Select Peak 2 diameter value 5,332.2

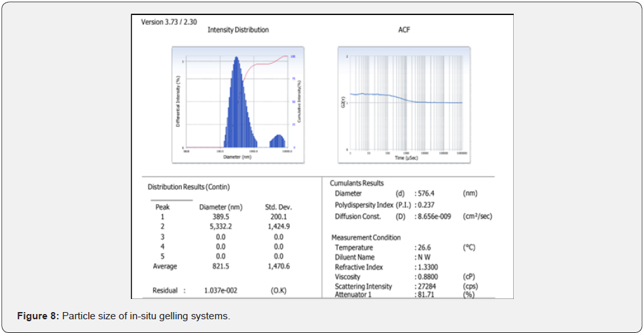point(220,226)
